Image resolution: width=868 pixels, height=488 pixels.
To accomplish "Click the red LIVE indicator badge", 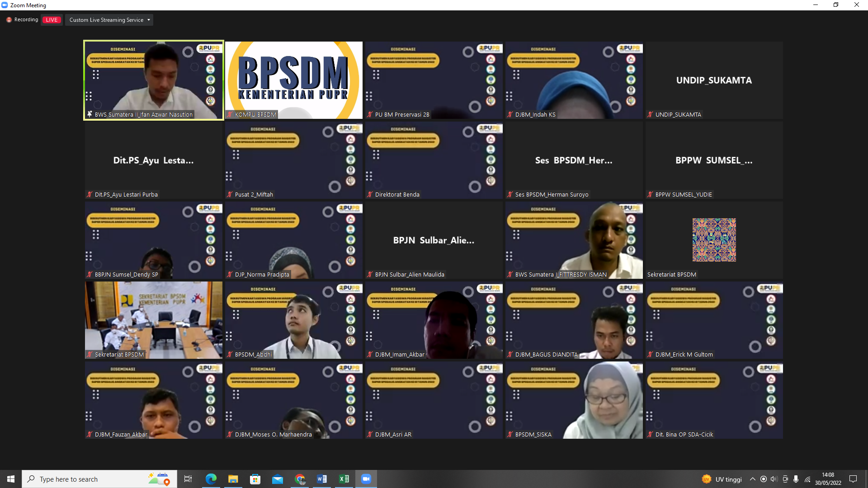I will (52, 20).
